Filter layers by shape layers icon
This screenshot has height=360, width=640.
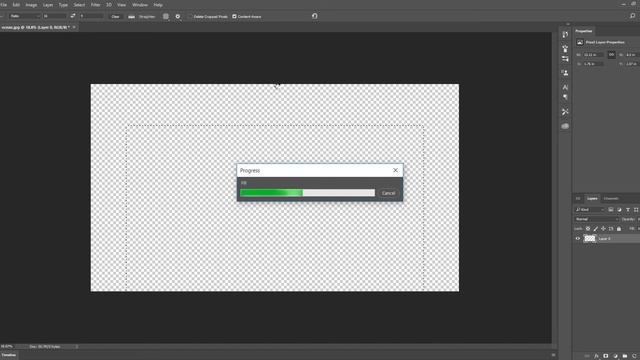[636, 210]
